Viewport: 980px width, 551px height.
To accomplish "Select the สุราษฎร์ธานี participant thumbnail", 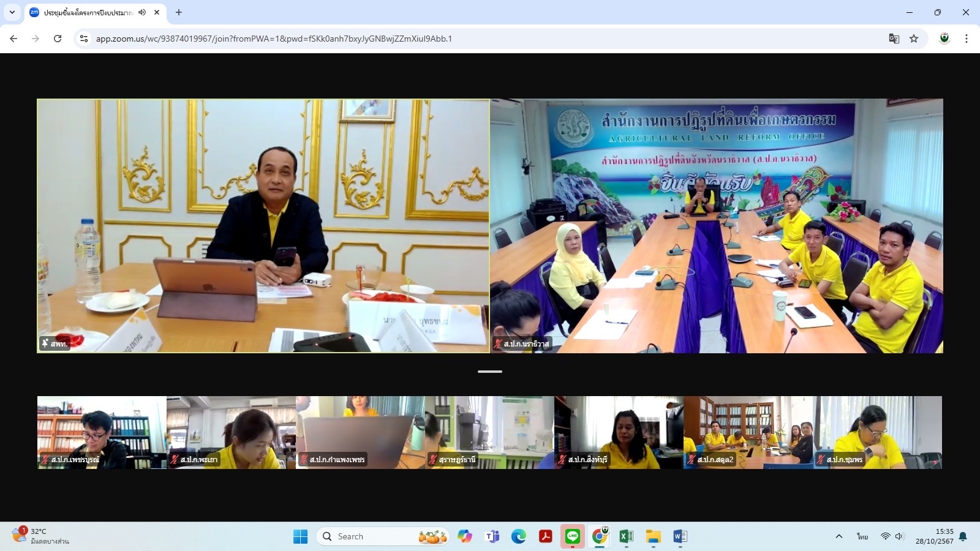I will point(489,432).
